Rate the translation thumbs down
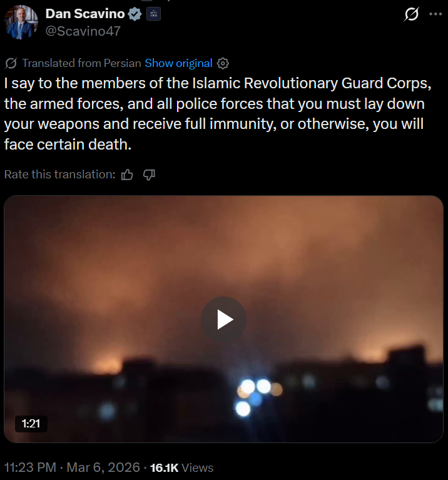Viewport: 448px width, 480px height. click(x=149, y=175)
